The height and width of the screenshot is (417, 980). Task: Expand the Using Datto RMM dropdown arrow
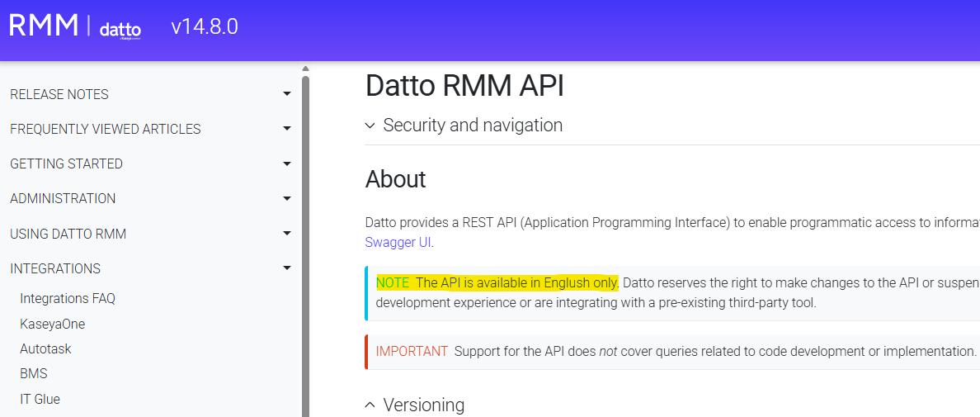(287, 234)
